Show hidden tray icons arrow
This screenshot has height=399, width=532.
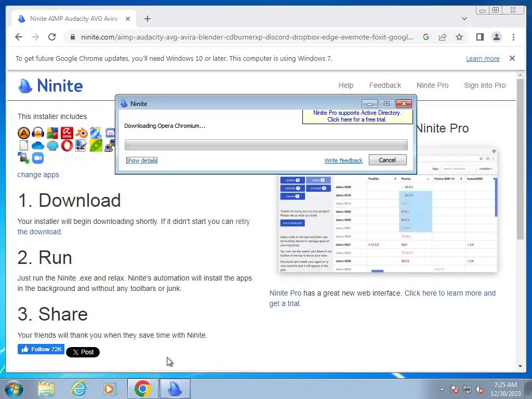click(442, 389)
